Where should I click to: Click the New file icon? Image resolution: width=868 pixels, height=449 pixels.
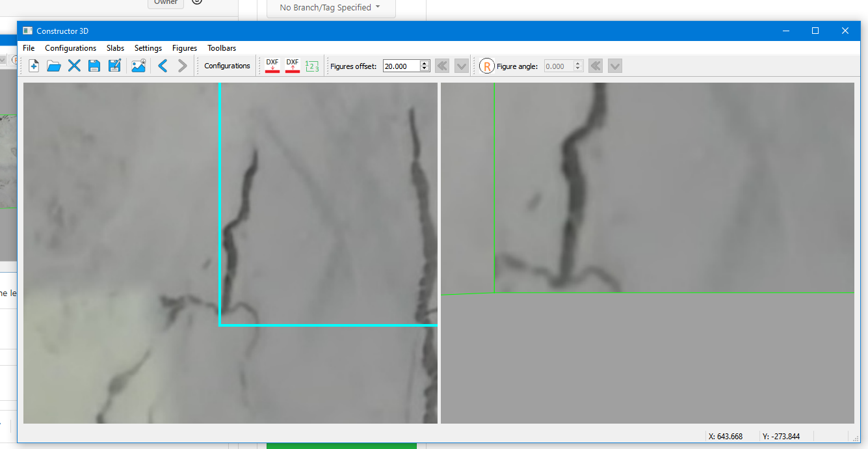(34, 66)
